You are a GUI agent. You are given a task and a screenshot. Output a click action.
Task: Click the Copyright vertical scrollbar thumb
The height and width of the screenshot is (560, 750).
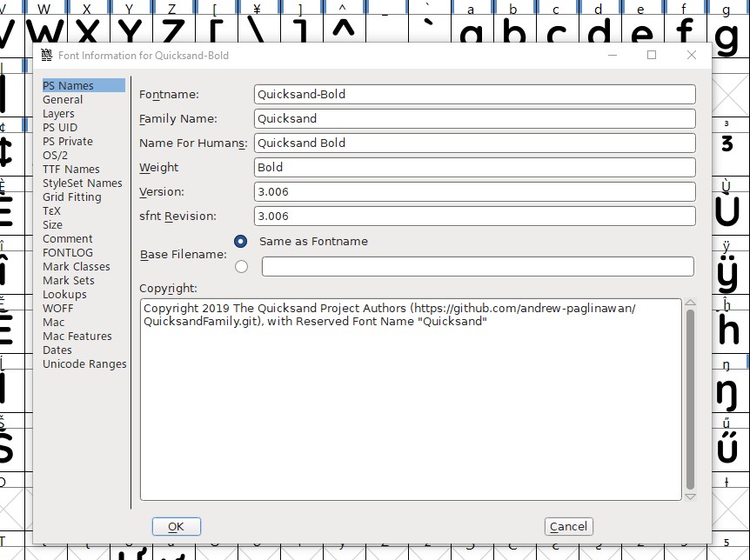[690, 399]
